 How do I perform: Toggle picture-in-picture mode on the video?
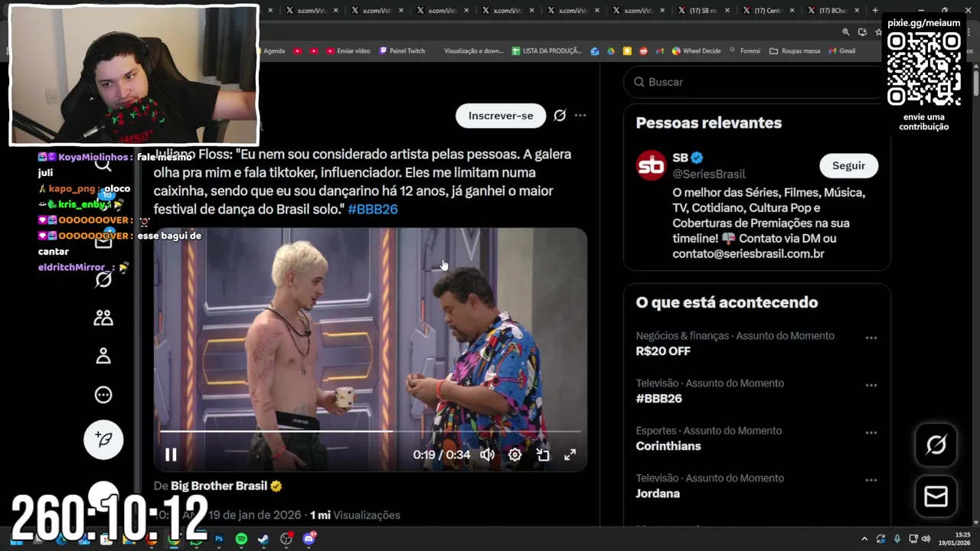click(543, 455)
